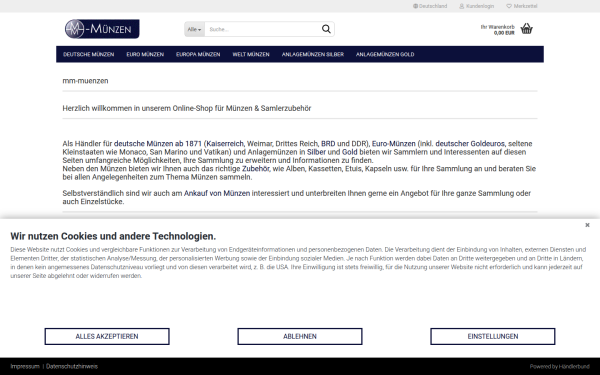This screenshot has height=375, width=600.
Task: Reject cookies with the Ablehnen button
Action: click(x=300, y=336)
